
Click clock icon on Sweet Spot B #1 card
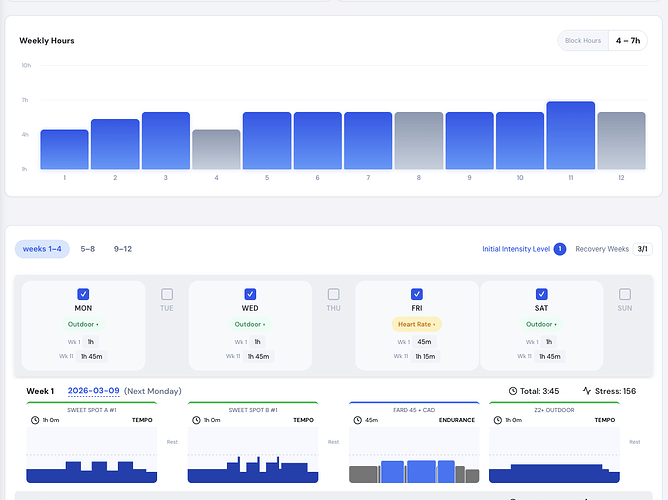coord(196,421)
